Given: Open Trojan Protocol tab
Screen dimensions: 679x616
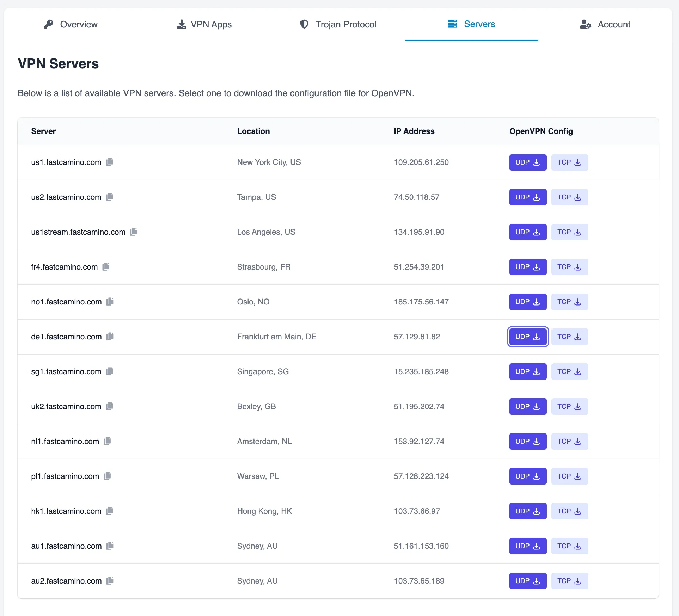Looking at the screenshot, I should click(x=338, y=24).
